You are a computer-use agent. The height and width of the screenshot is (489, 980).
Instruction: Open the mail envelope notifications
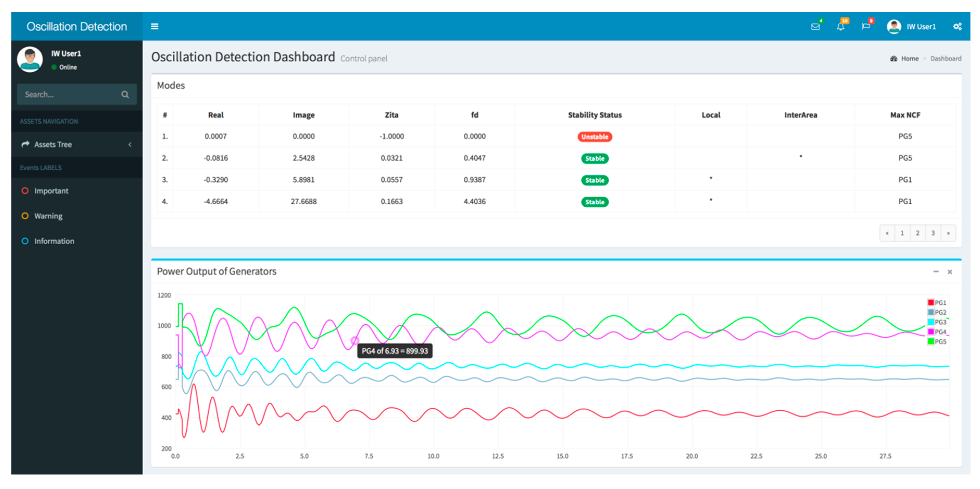[815, 27]
